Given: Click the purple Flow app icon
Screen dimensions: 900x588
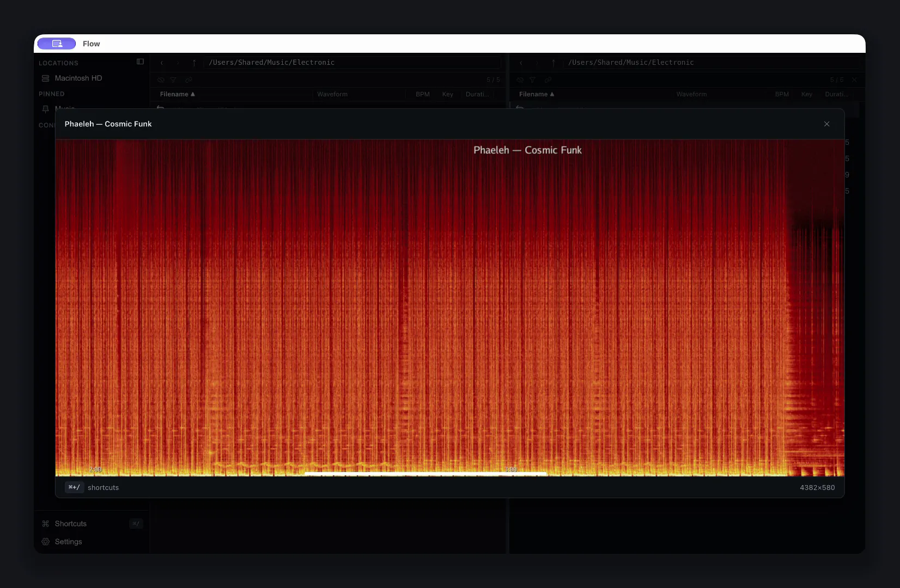Looking at the screenshot, I should pos(57,44).
